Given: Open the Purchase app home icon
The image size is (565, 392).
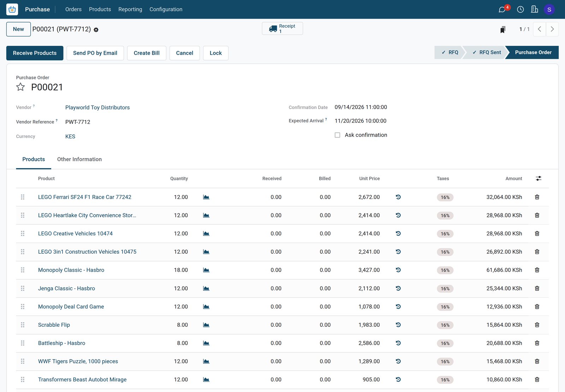Looking at the screenshot, I should tap(12, 9).
